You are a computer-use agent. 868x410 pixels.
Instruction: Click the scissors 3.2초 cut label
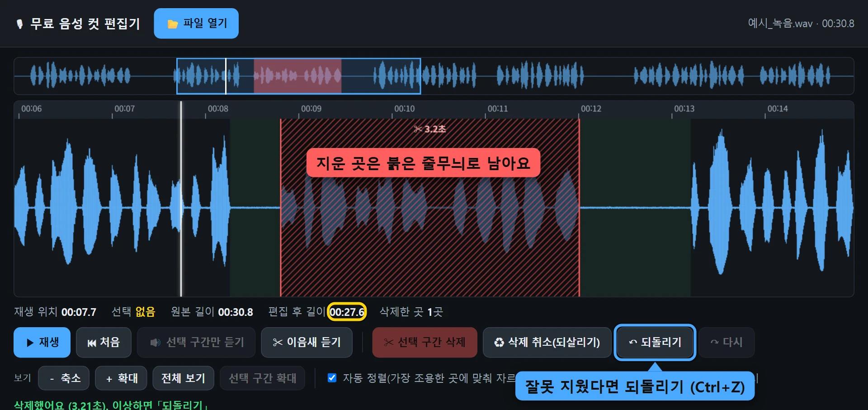click(x=429, y=129)
